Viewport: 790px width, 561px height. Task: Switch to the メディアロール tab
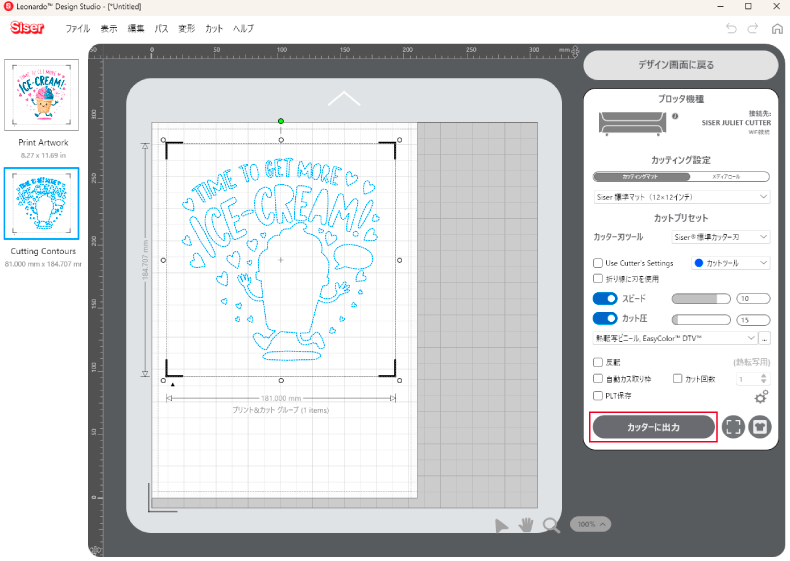pos(728,177)
